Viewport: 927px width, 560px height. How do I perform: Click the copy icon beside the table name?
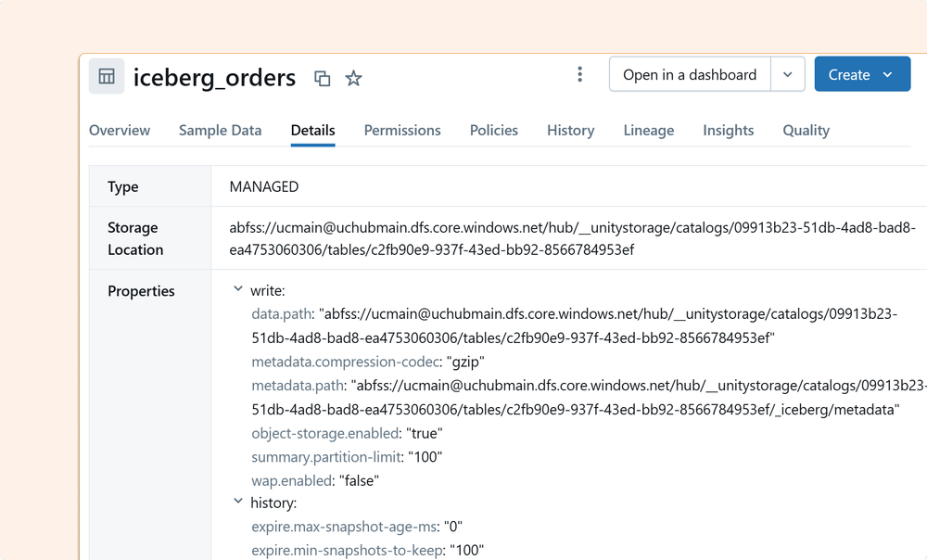(x=322, y=79)
